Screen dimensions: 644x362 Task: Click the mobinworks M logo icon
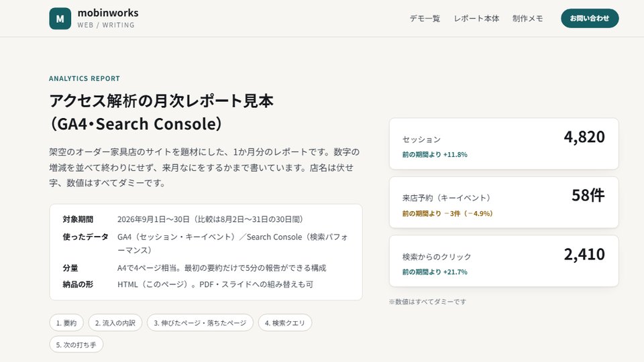tap(60, 19)
